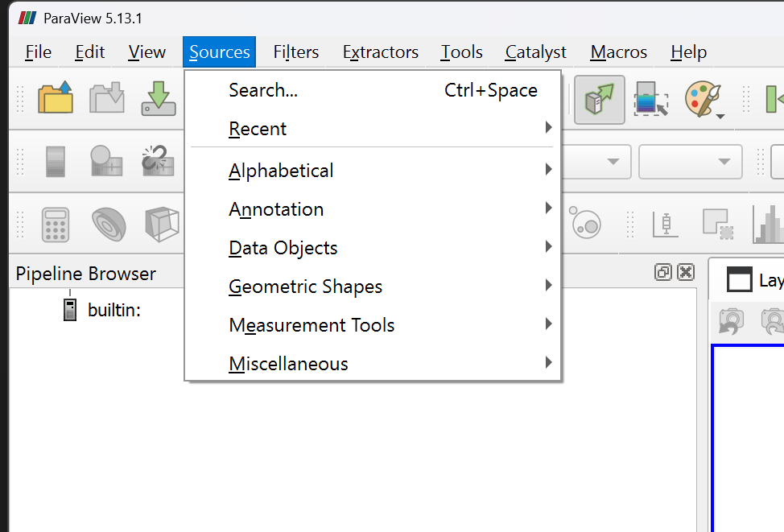This screenshot has height=532, width=784.
Task: Open the color palette icon
Action: pyautogui.click(x=704, y=98)
